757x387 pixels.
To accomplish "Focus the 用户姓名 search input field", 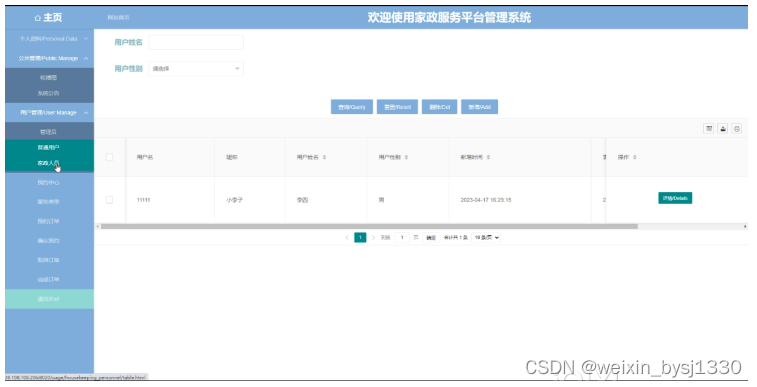I will [196, 42].
